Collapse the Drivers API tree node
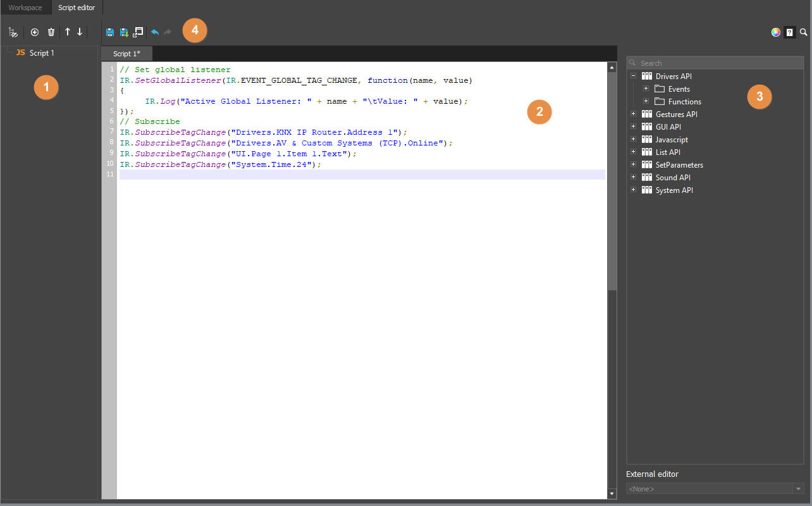The height and width of the screenshot is (506, 812). 633,75
